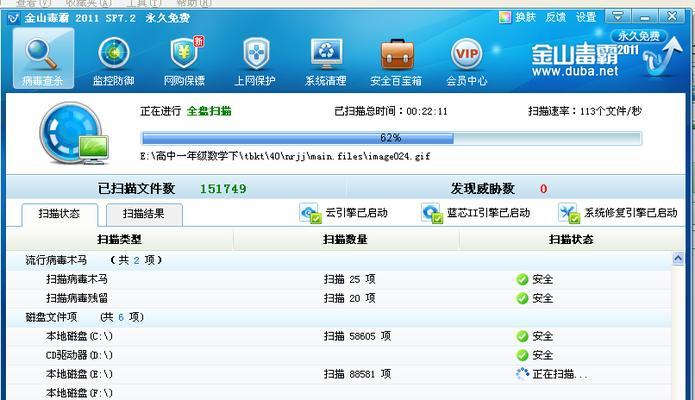Click the scroll up arrow of scan list
Screen dimensions: 695x400
coord(678,259)
